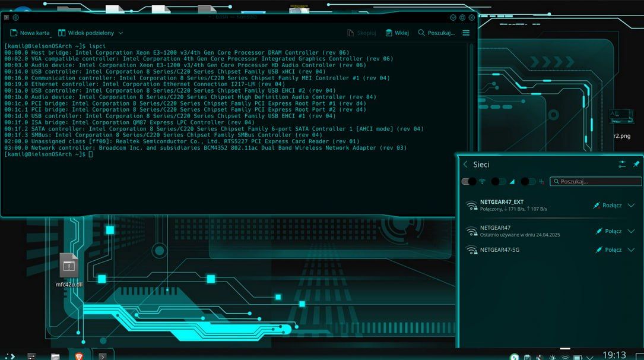Click the lspci command prompt line
The height and width of the screenshot is (360, 644).
(x=55, y=46)
